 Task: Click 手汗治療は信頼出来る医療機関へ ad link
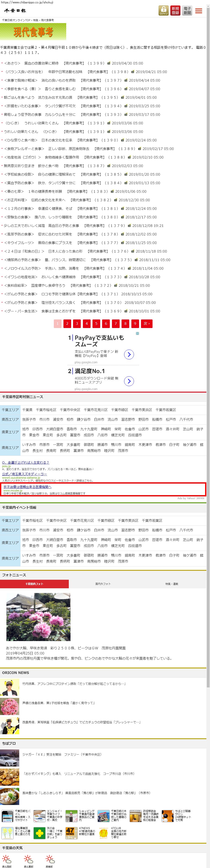point(27,487)
